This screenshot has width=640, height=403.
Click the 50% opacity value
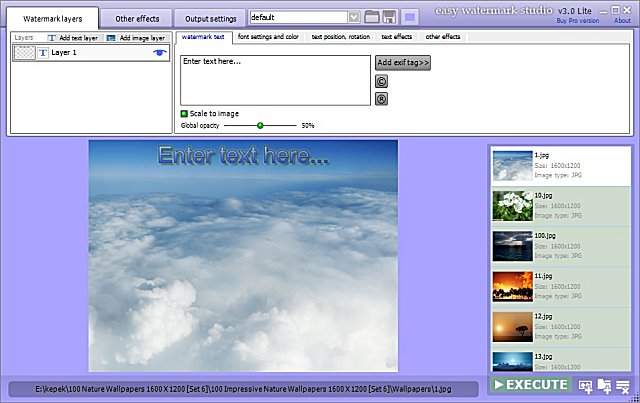[x=308, y=126]
